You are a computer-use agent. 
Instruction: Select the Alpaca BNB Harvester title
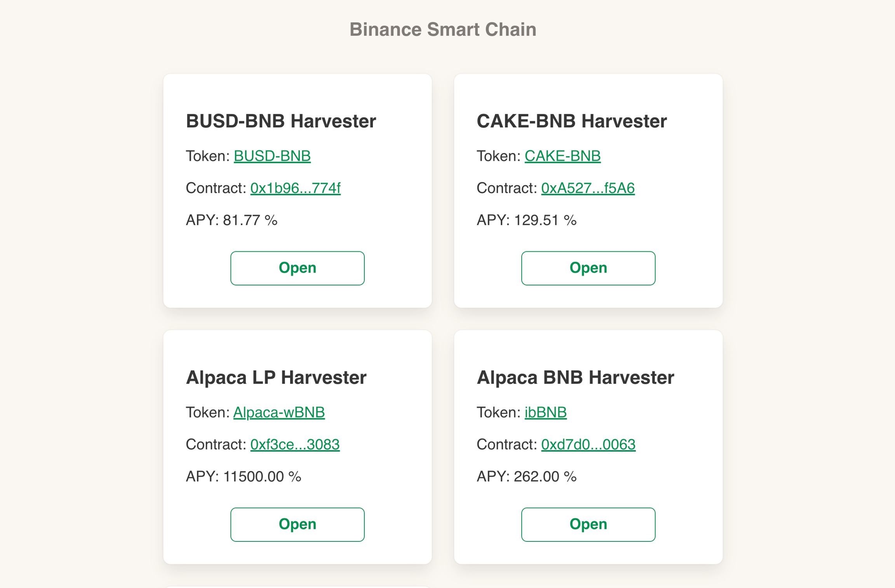tap(575, 378)
